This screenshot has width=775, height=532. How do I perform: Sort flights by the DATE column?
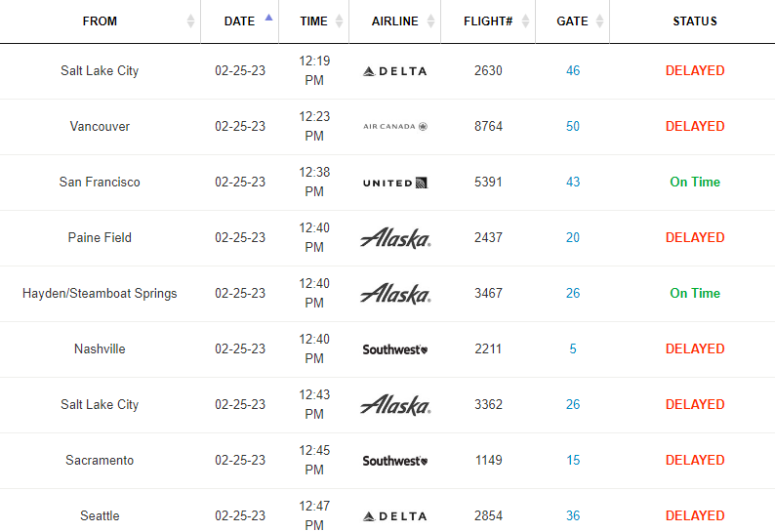pos(239,21)
